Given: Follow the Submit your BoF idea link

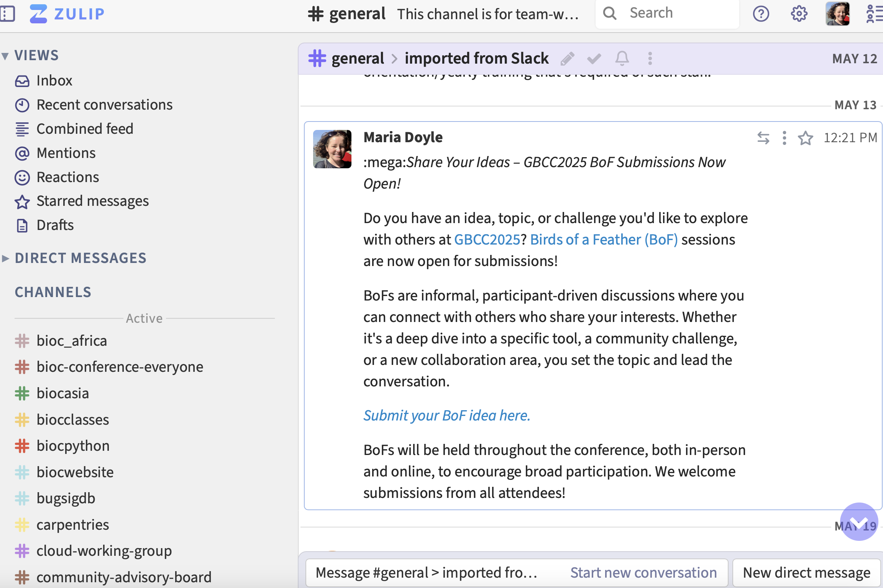Looking at the screenshot, I should pos(446,416).
